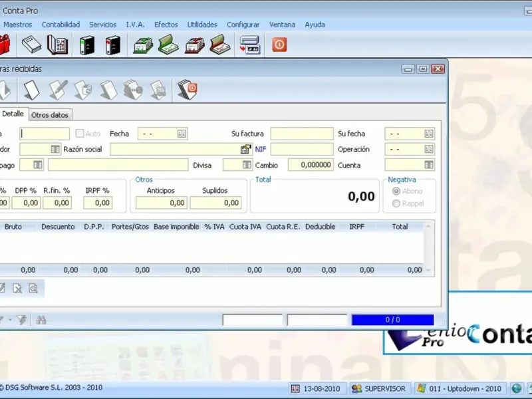Toggle the Auto checkbox
Image resolution: width=532 pixels, height=399 pixels.
79,134
